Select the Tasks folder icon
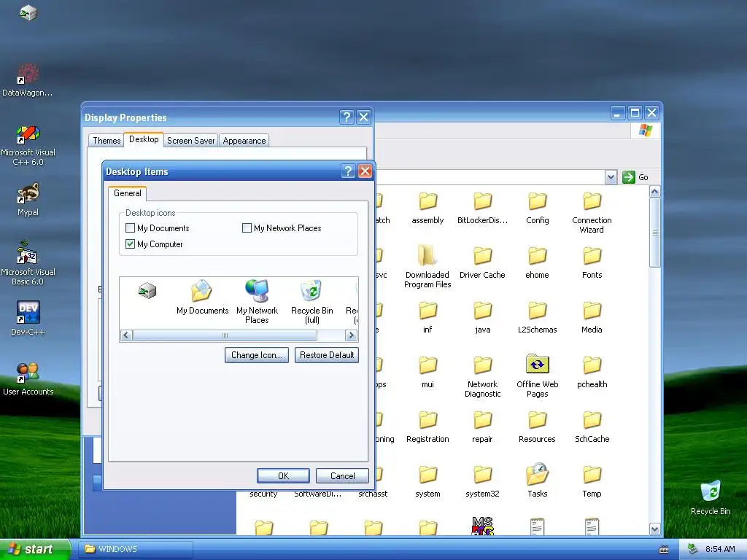747x560 pixels. 538,475
